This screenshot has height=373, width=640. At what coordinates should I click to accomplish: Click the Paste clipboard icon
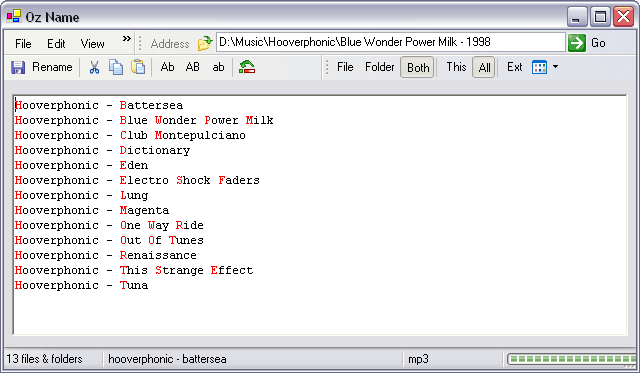pyautogui.click(x=138, y=67)
